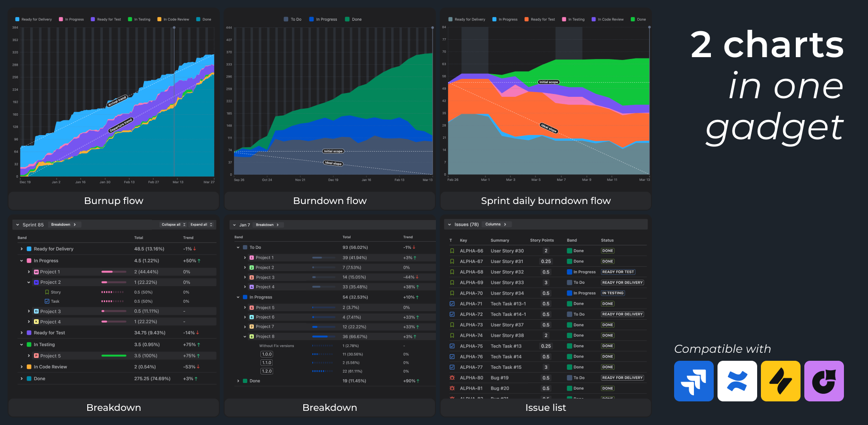The image size is (868, 425).
Task: Click the 1.0.0 version tag under Project 8
Action: [266, 354]
